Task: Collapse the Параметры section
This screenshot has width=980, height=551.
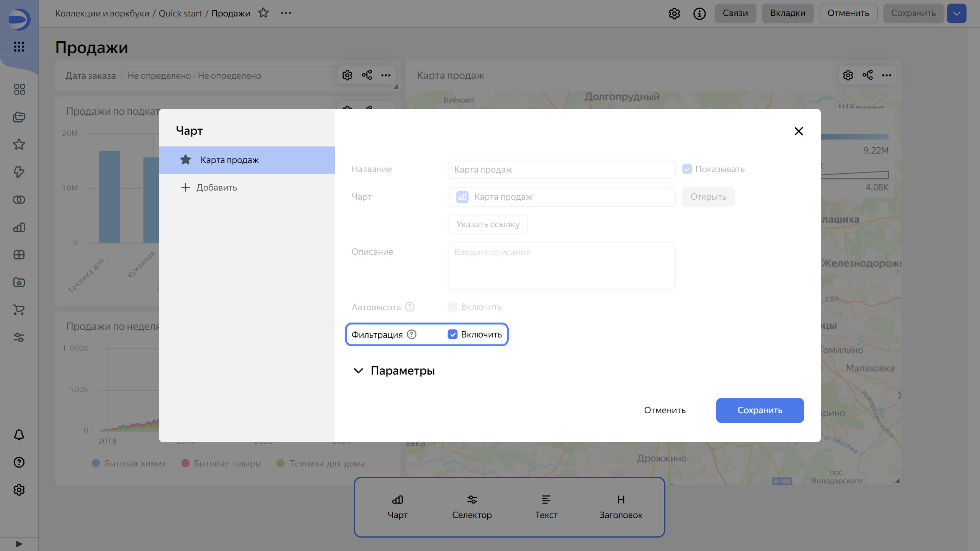Action: [x=358, y=370]
